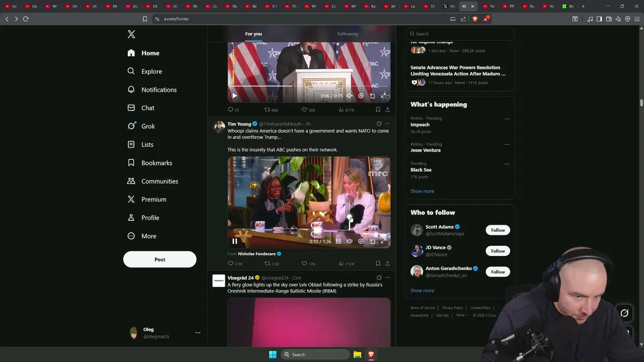
Task: Open more options on Visegrád 24 post
Action: coord(387,278)
